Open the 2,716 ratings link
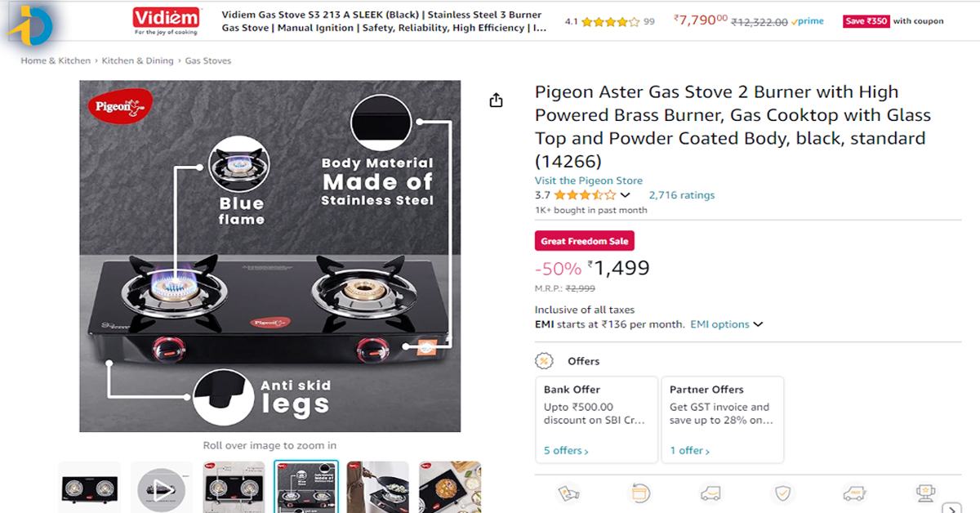The height and width of the screenshot is (513, 980). coord(681,195)
